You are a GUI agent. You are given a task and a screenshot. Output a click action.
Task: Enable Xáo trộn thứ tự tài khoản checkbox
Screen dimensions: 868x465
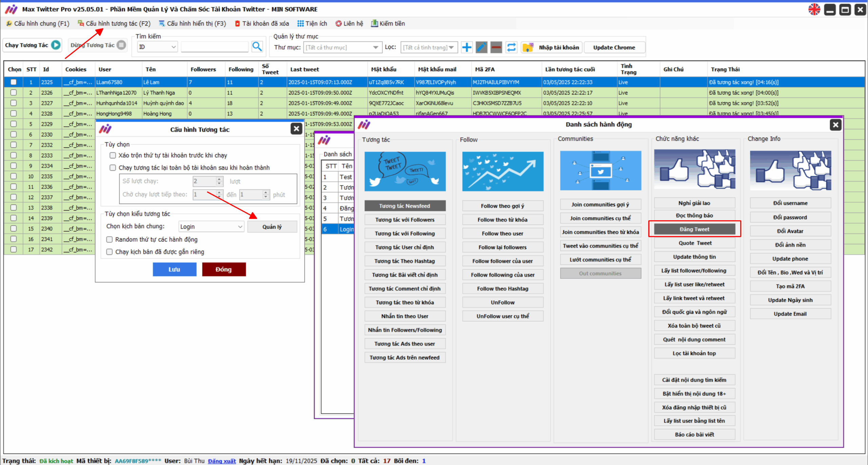tap(113, 155)
